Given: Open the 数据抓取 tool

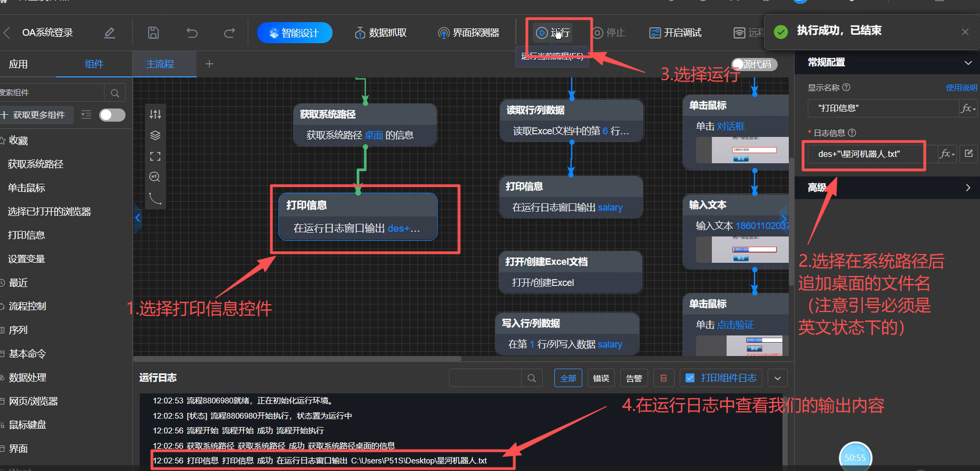Looking at the screenshot, I should pos(381,33).
